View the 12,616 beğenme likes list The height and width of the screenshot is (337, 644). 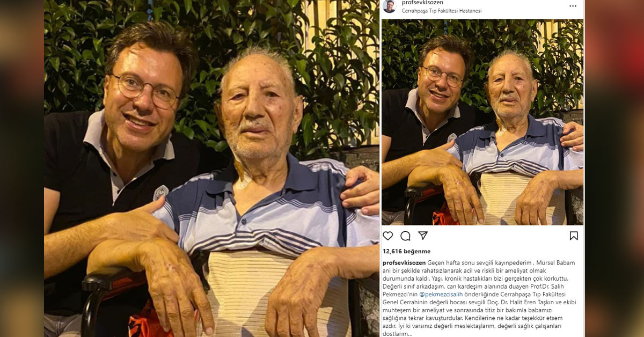point(406,251)
